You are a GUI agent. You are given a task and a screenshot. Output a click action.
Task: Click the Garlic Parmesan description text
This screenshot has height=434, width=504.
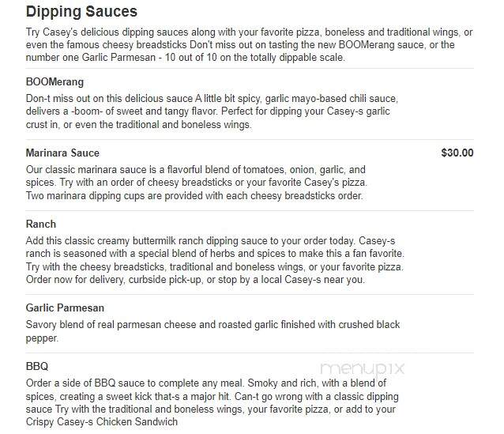pyautogui.click(x=213, y=331)
